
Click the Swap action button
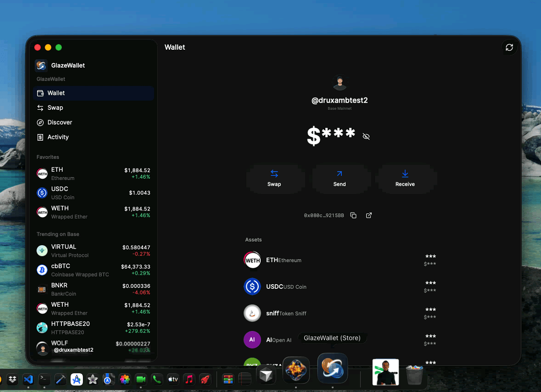pyautogui.click(x=275, y=179)
